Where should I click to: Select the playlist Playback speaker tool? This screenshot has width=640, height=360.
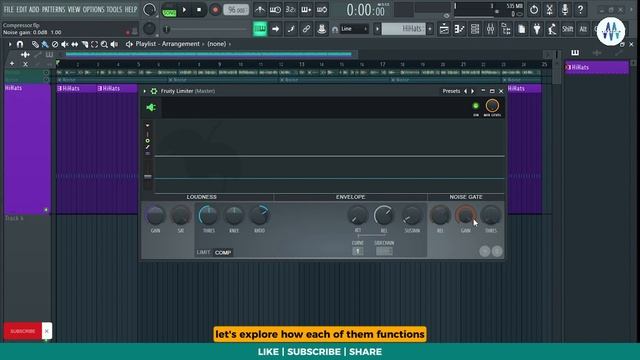pyautogui.click(x=114, y=44)
